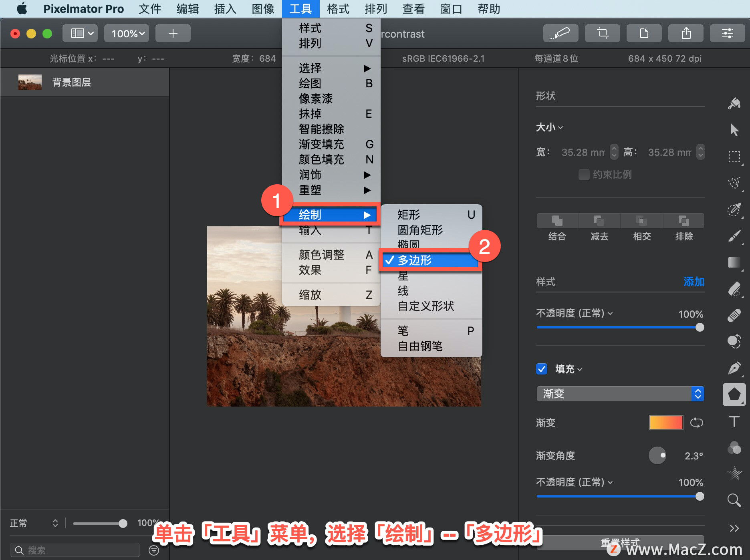Pick the Pen tool icon
The height and width of the screenshot is (560, 750).
tap(734, 368)
